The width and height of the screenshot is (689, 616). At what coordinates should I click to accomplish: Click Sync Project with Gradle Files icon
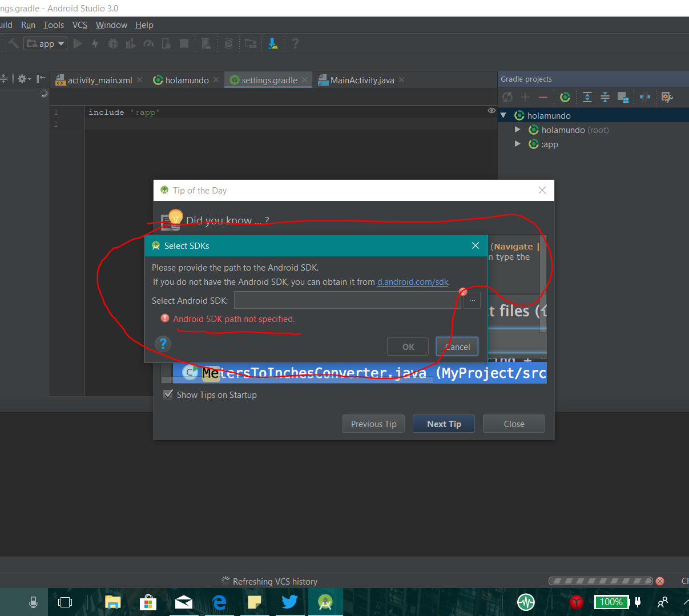[x=228, y=43]
